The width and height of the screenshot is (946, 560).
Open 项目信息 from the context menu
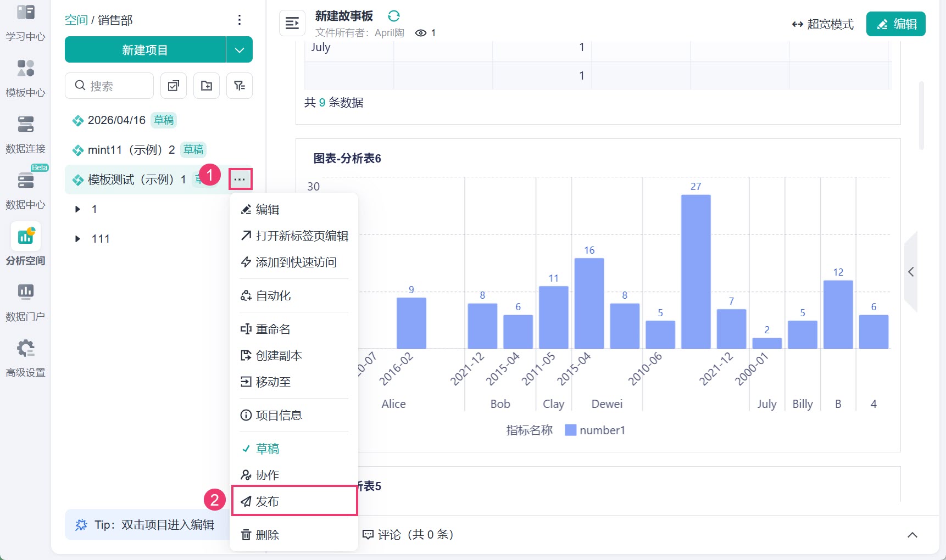(294, 415)
